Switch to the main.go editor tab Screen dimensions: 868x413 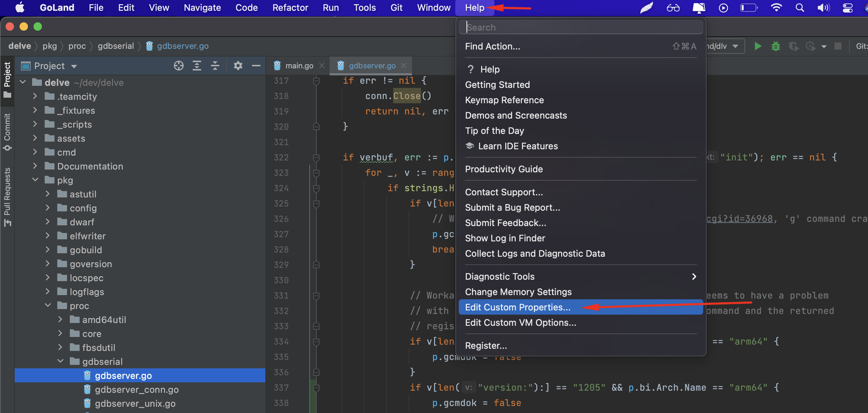point(299,66)
